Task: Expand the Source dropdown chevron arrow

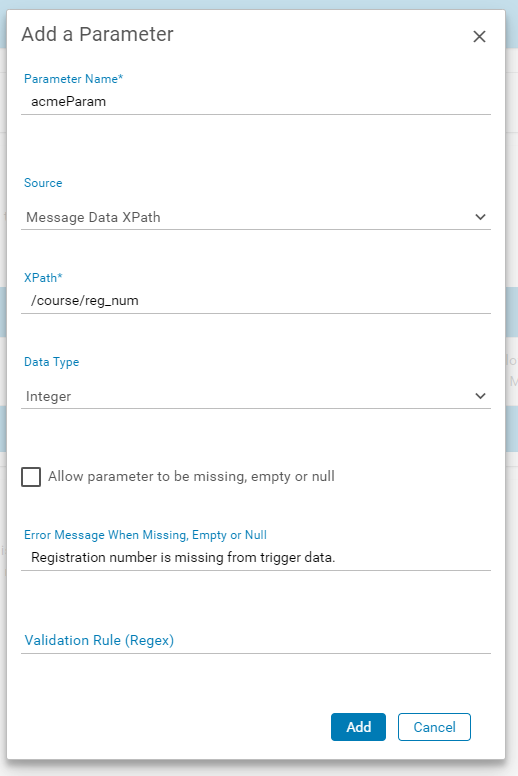Action: (480, 217)
